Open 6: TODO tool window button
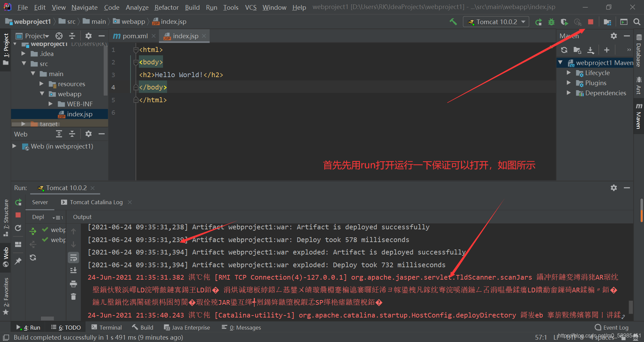This screenshot has height=342, width=644. [x=66, y=328]
